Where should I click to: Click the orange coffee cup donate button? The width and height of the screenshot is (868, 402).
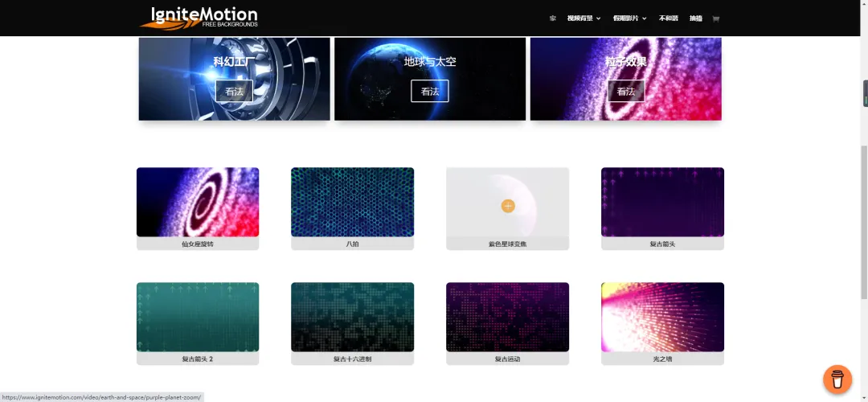point(837,379)
